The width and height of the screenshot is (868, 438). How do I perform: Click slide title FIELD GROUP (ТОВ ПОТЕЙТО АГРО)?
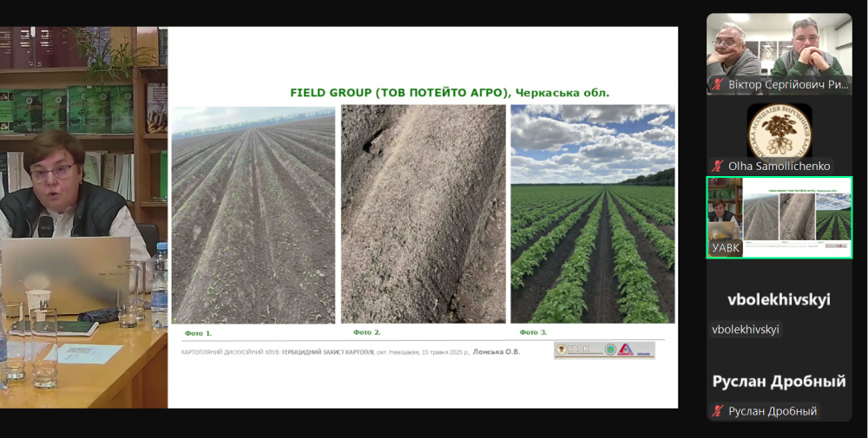[398, 93]
